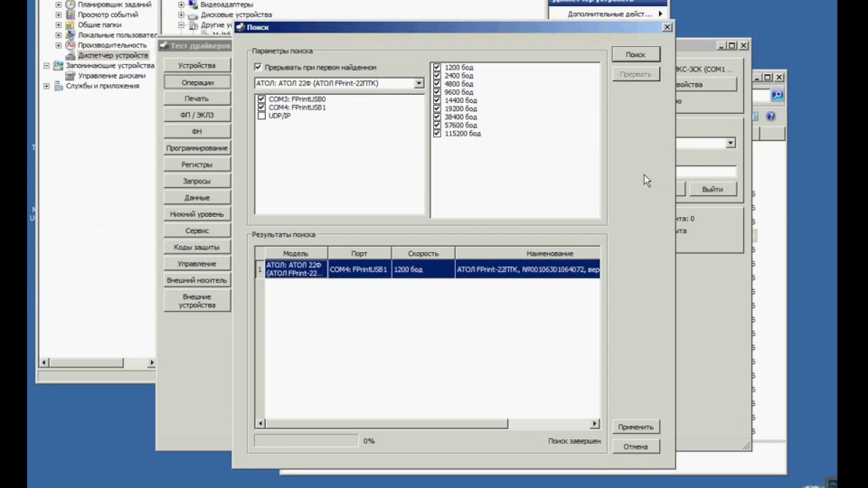Image resolution: width=868 pixels, height=488 pixels.
Task: Enable the UDP/IP checkbox
Action: (x=262, y=116)
